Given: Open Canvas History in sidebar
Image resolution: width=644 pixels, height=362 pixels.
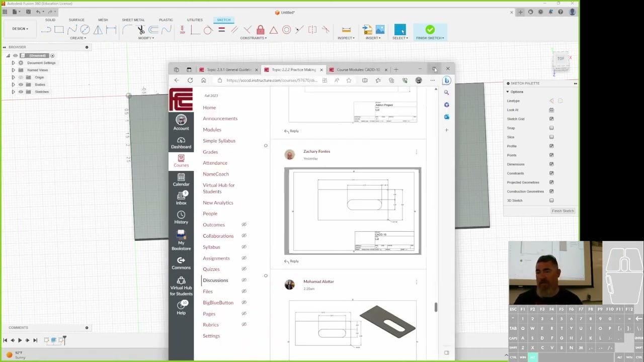Looking at the screenshot, I should 181,217.
